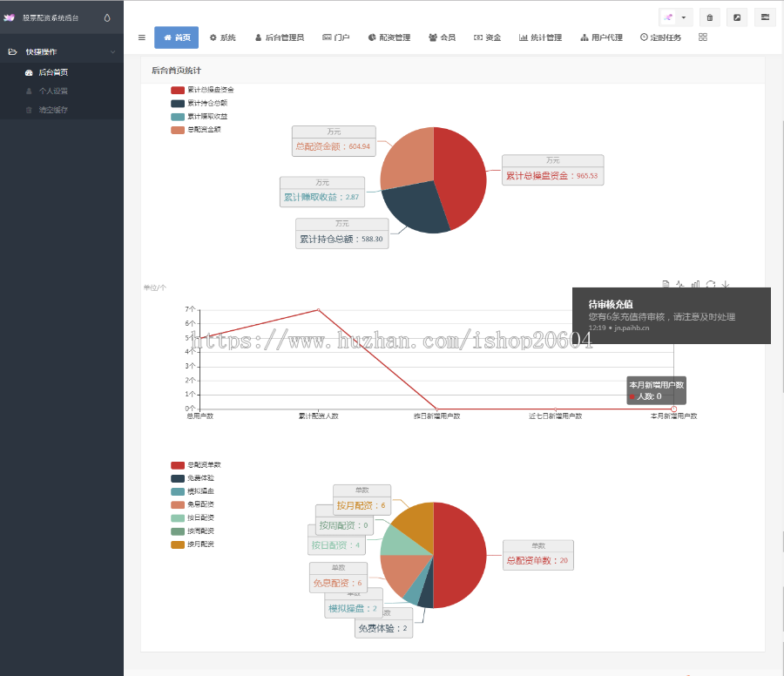The width and height of the screenshot is (784, 676).
Task: Toggle 总配资单数 legend in bottom pie
Action: tap(195, 465)
